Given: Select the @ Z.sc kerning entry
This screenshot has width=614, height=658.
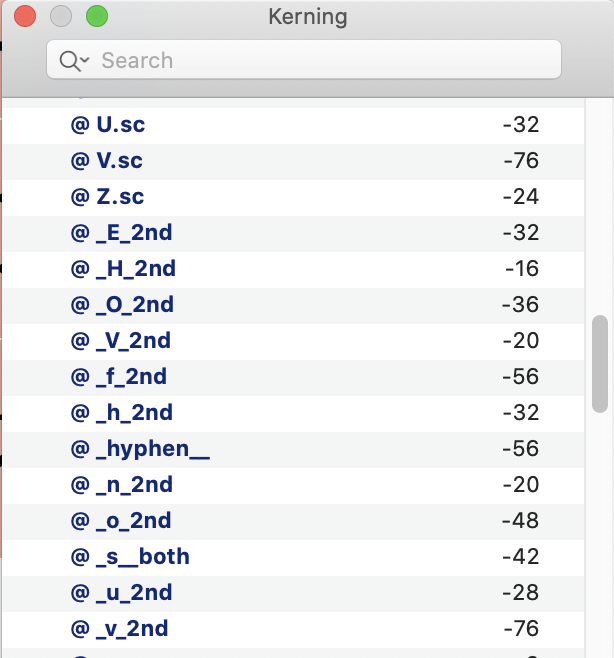Looking at the screenshot, I should 293,198.
